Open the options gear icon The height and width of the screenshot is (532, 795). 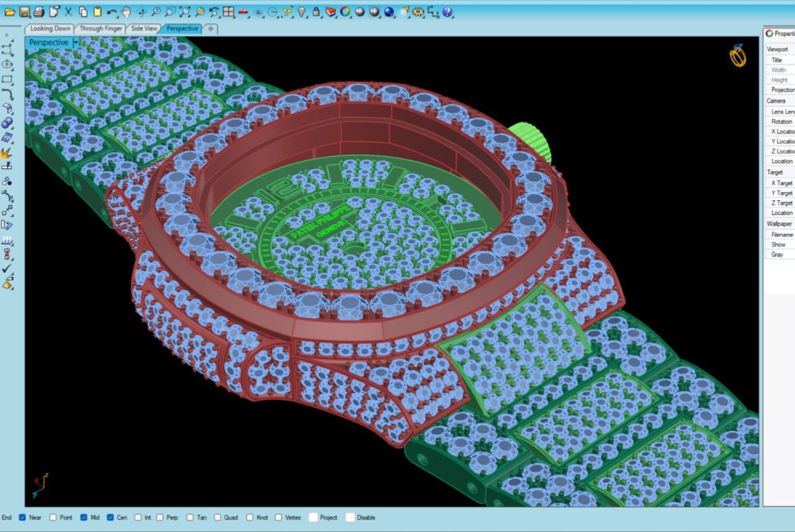(x=418, y=12)
